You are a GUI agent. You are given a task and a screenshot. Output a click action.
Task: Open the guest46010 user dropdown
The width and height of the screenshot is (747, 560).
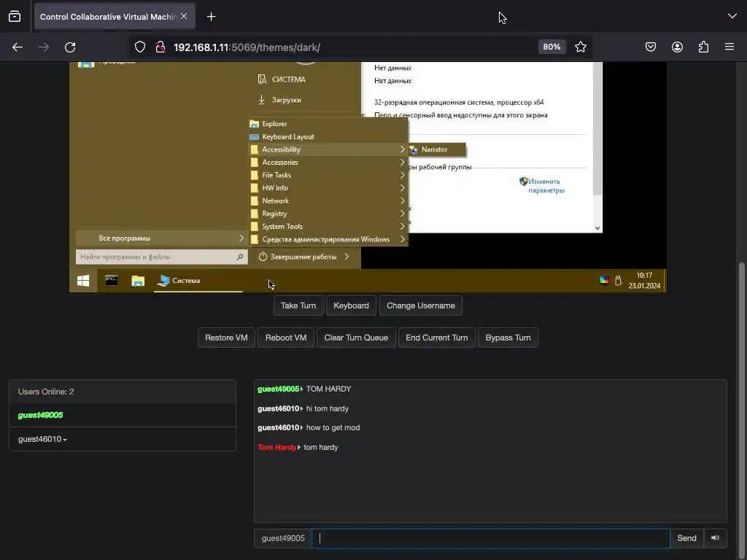(x=42, y=439)
